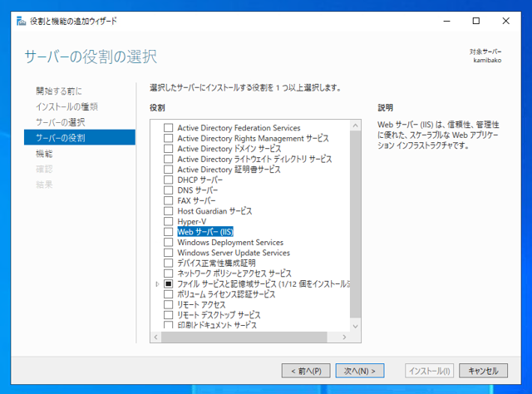Minimize the wizard window
The image size is (532, 394).
click(x=447, y=21)
